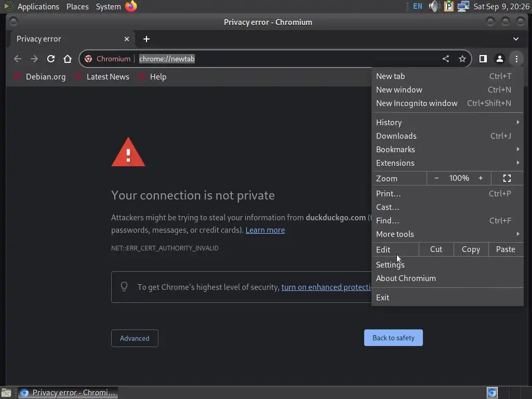Click the NET::ERR_CERT_AUTHORITY_INVALID error code
532x399 pixels.
(165, 248)
